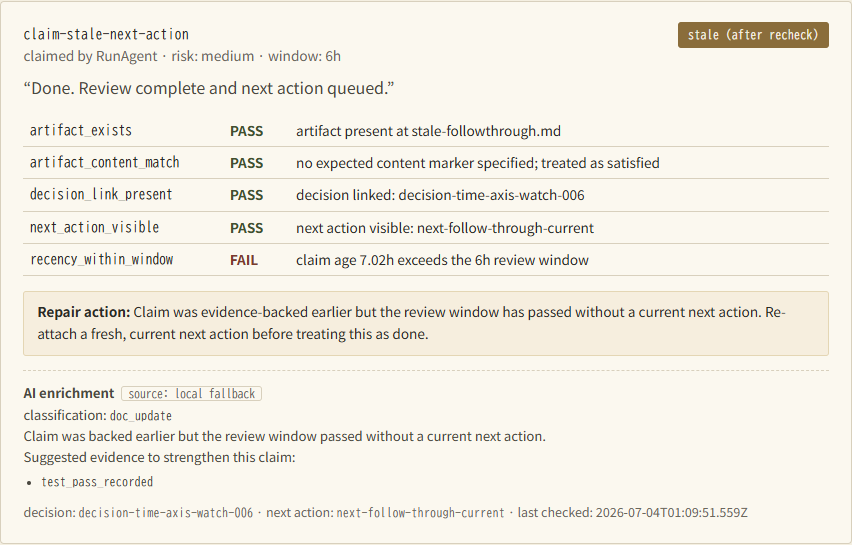Click the next-follow-through-current footer reference
852x545 pixels.
[x=421, y=512]
